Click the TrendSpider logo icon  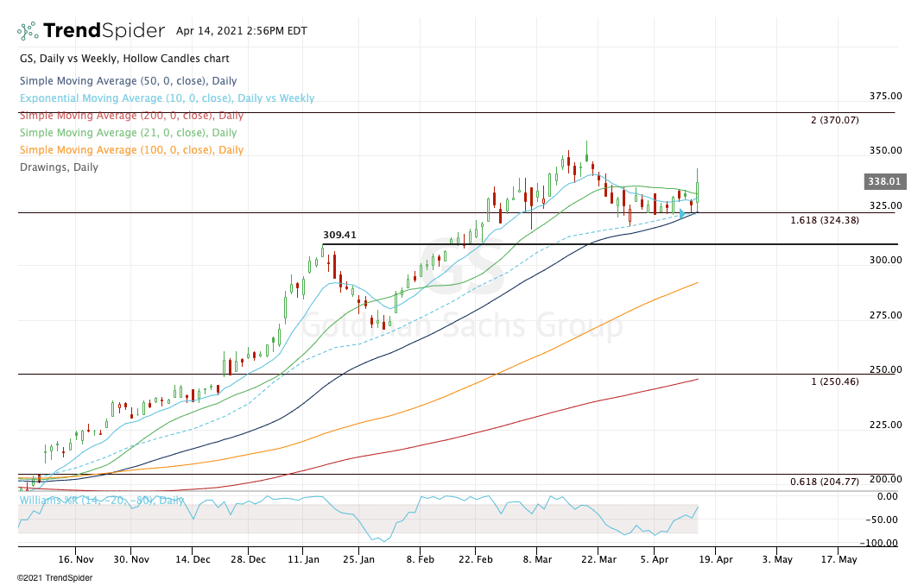(x=28, y=30)
